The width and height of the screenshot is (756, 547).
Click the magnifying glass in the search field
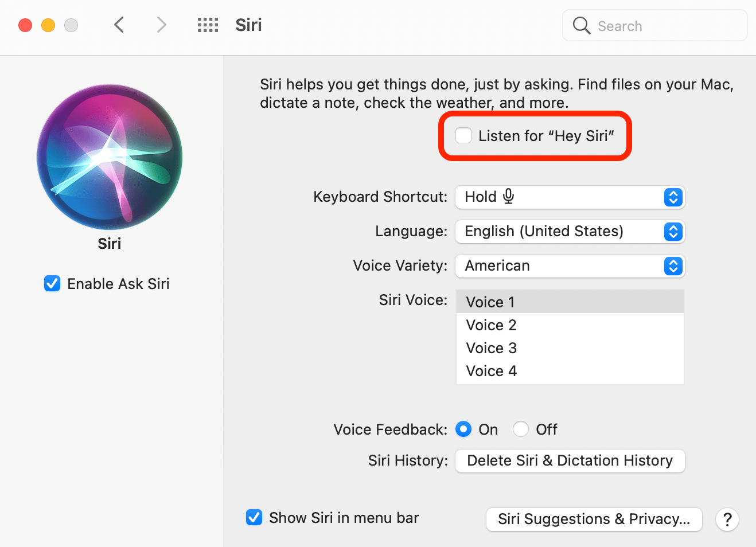coord(581,25)
